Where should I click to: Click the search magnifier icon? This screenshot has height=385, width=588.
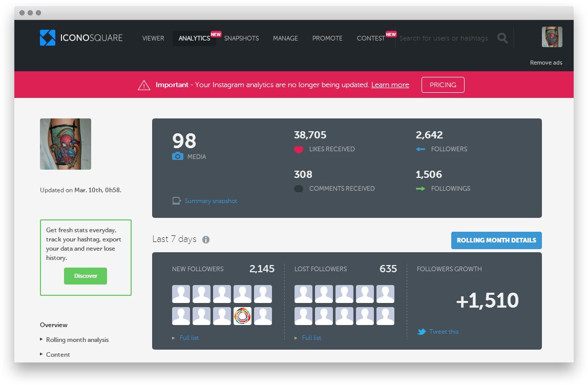tap(502, 37)
